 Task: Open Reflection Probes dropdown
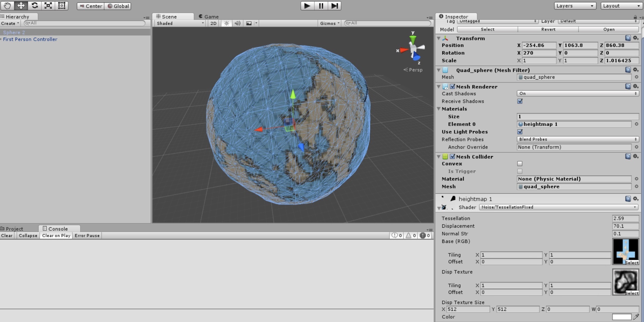(578, 139)
